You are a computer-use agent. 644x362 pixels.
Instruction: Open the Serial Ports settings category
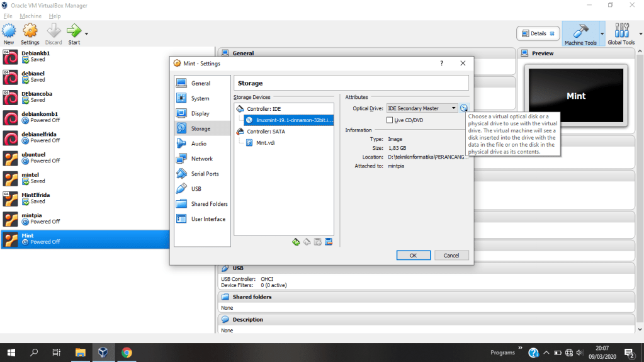click(205, 174)
